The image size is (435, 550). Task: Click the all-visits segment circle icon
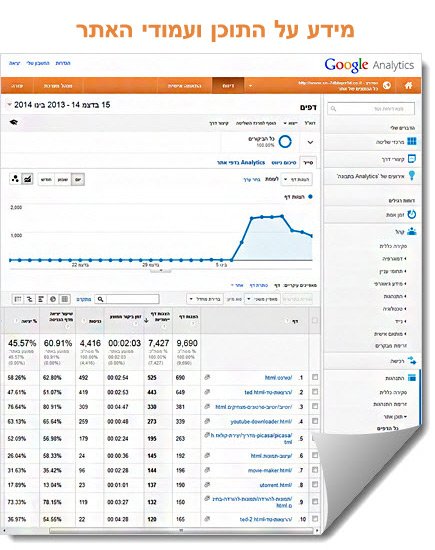pos(285,142)
